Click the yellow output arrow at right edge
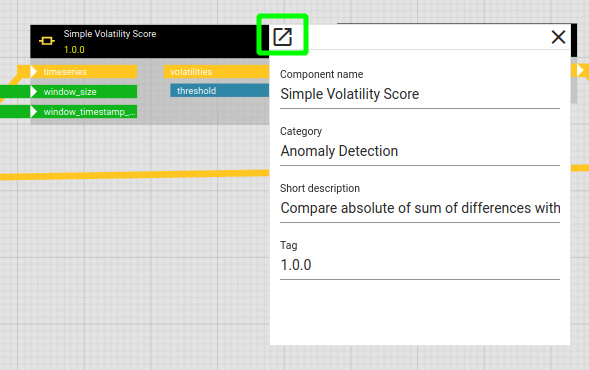Screen dimensions: 589x370 [580, 70]
